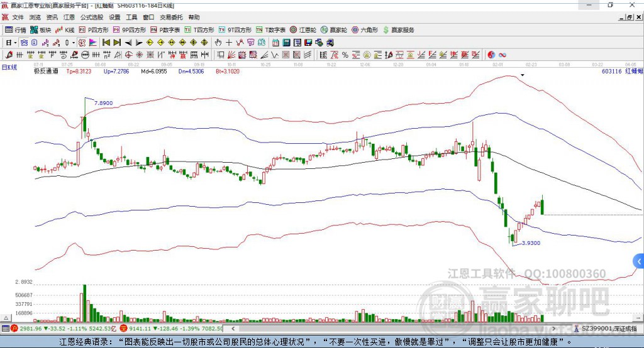The height and width of the screenshot is (348, 644).
Task: Select the zigzag wave line tool
Action: click(x=275, y=55)
